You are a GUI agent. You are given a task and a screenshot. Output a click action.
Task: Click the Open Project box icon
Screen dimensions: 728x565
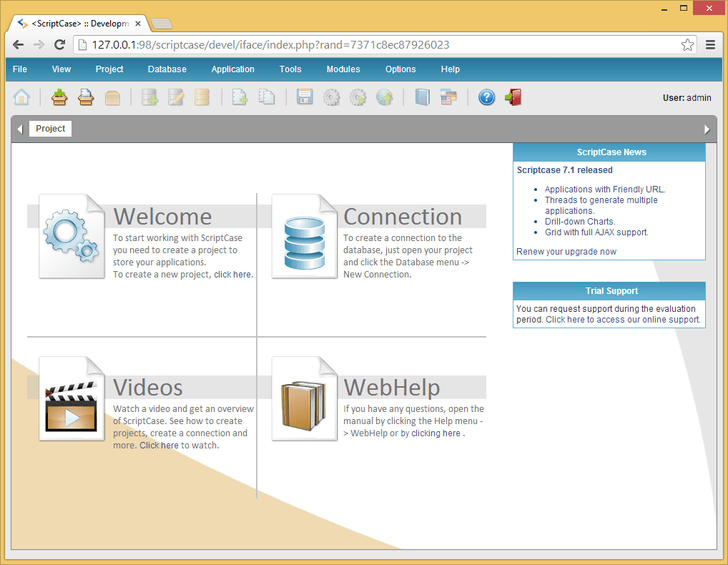click(x=86, y=97)
